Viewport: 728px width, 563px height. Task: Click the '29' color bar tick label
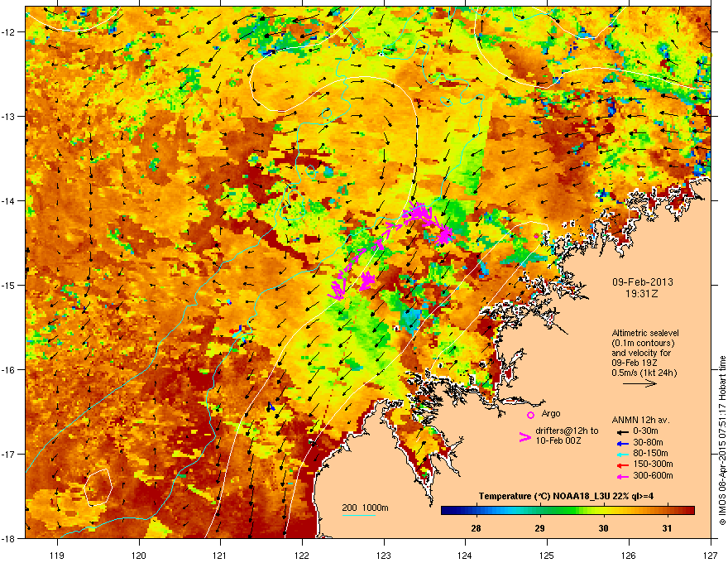[x=539, y=528]
